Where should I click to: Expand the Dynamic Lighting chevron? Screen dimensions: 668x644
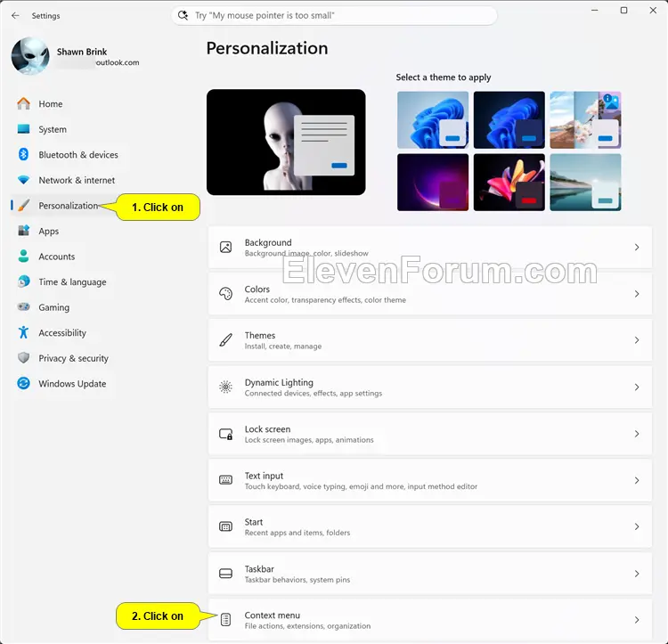637,387
